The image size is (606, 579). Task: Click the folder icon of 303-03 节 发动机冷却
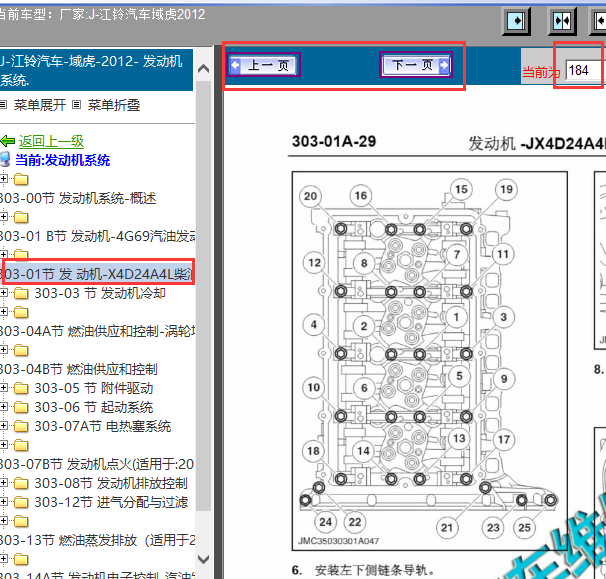21,293
